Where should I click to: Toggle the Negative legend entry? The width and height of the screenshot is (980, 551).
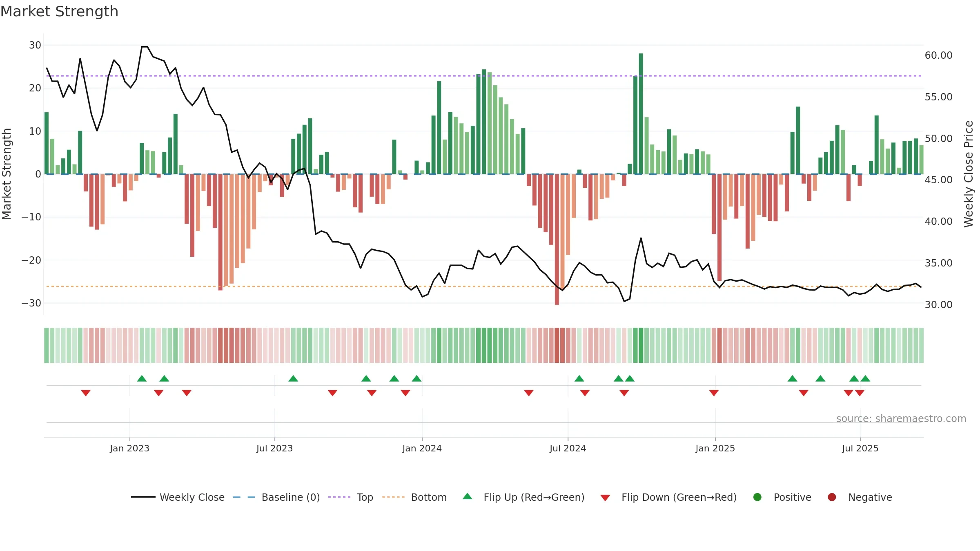click(x=860, y=497)
